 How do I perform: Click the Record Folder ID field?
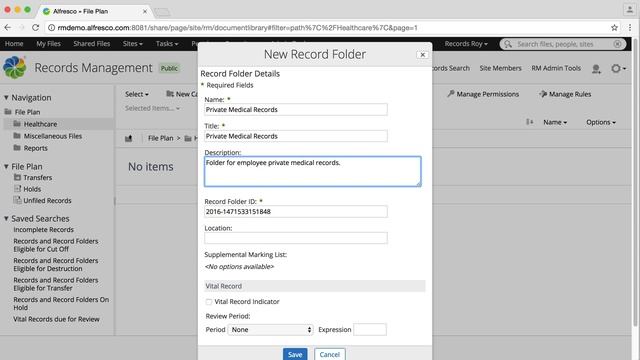[296, 211]
